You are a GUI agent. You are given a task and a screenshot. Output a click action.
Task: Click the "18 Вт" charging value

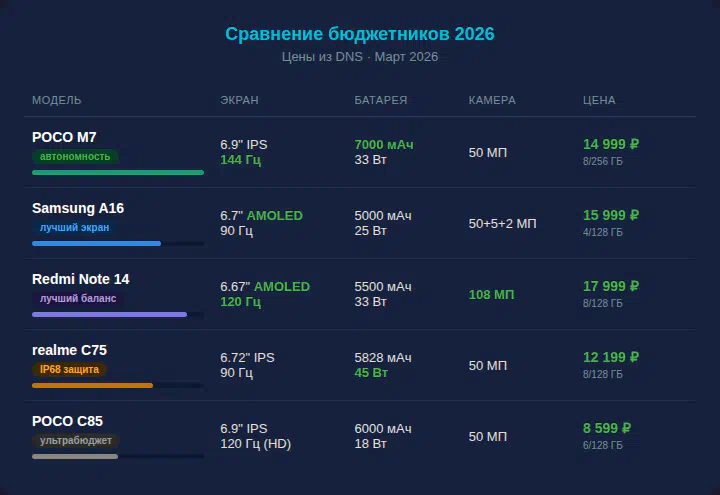[x=371, y=444]
